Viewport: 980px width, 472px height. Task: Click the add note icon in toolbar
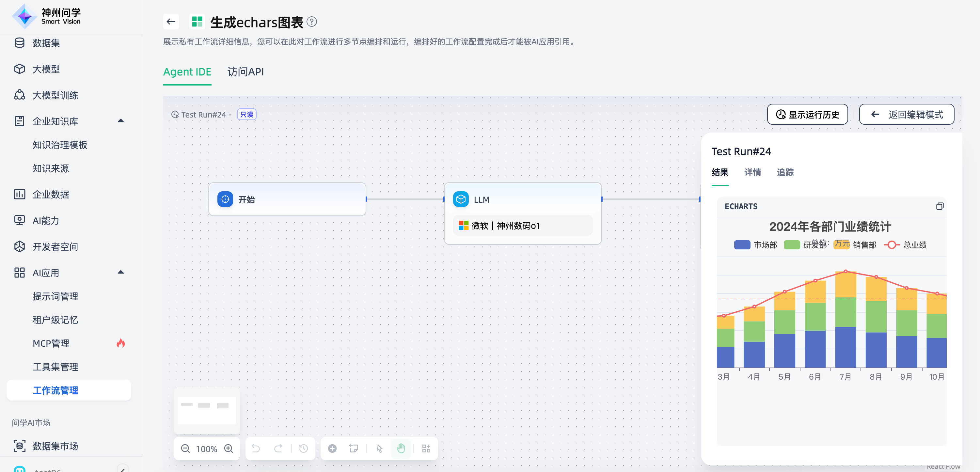(x=354, y=449)
